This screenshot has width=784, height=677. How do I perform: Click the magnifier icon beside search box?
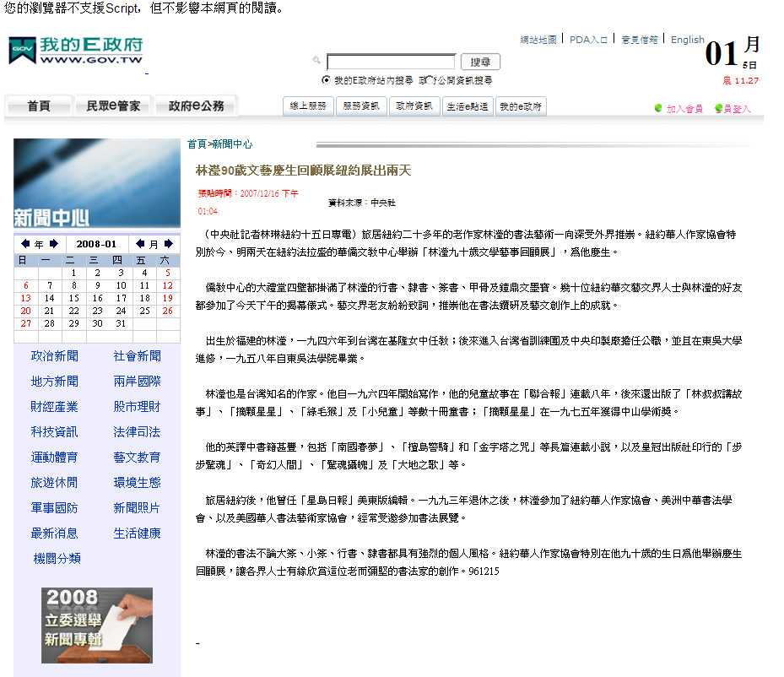(316, 61)
